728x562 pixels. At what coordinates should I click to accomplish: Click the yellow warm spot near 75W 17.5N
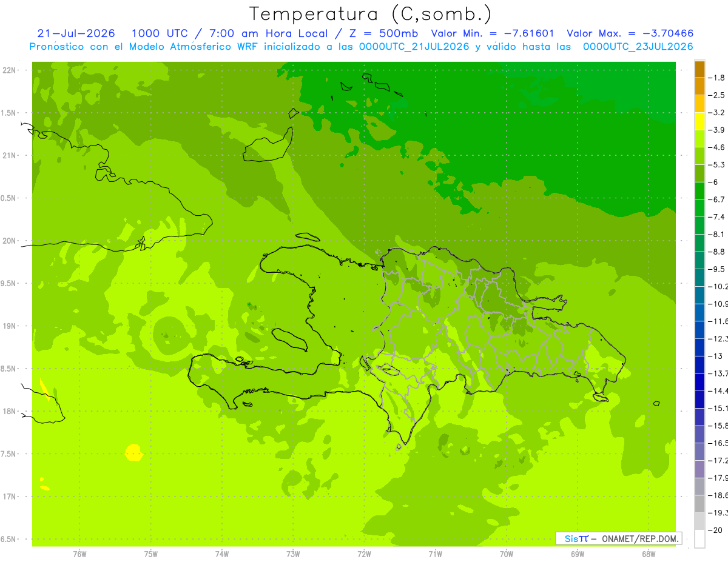coord(133,452)
